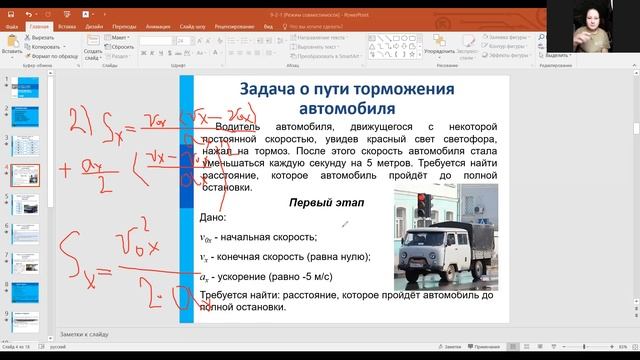The height and width of the screenshot is (360, 640).
Task: Click Преобразовать в SmartArt button
Action: pos(326,56)
